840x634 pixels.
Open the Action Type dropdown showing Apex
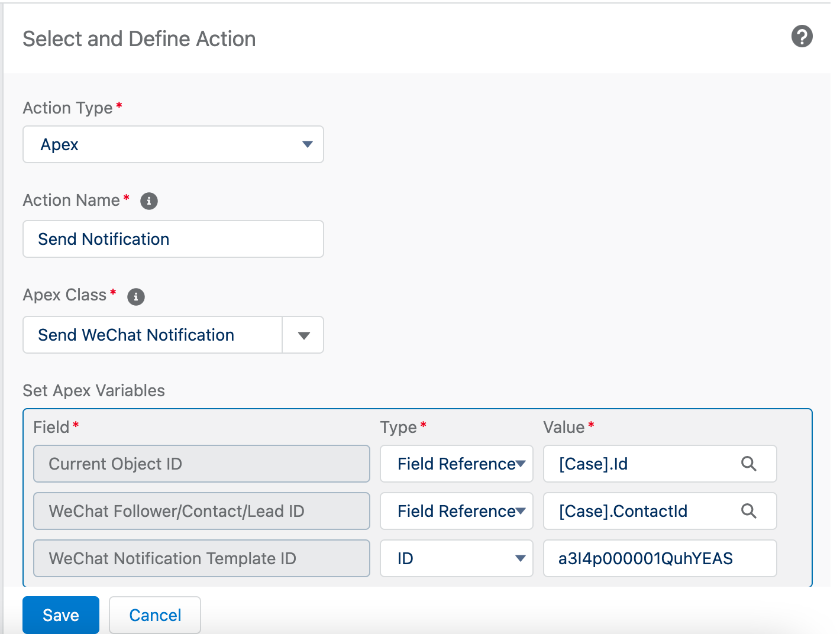(x=173, y=144)
